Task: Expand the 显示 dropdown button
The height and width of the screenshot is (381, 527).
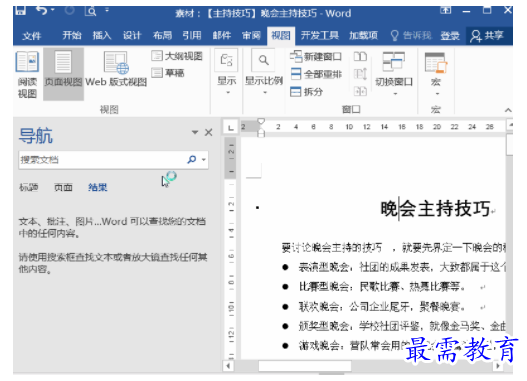Action: 227,72
